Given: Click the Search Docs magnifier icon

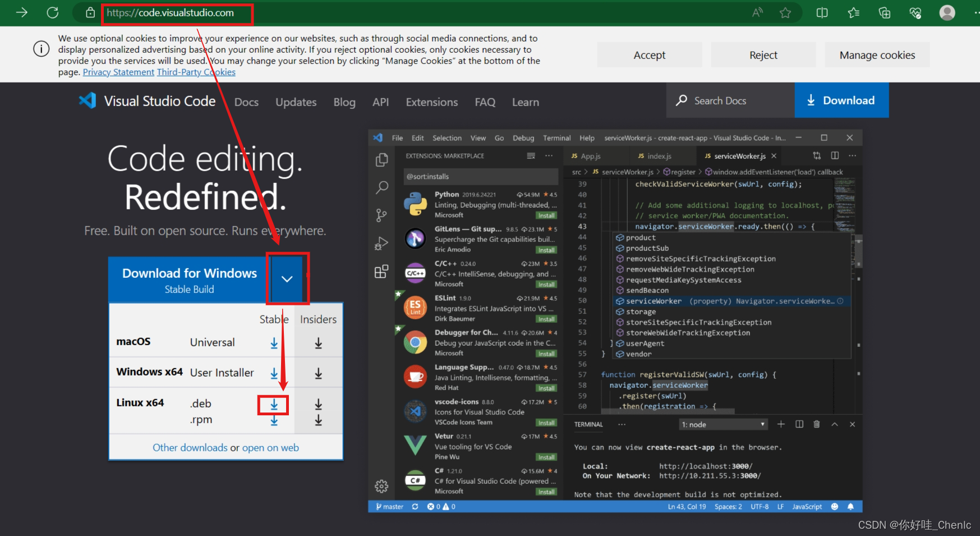Looking at the screenshot, I should click(681, 100).
